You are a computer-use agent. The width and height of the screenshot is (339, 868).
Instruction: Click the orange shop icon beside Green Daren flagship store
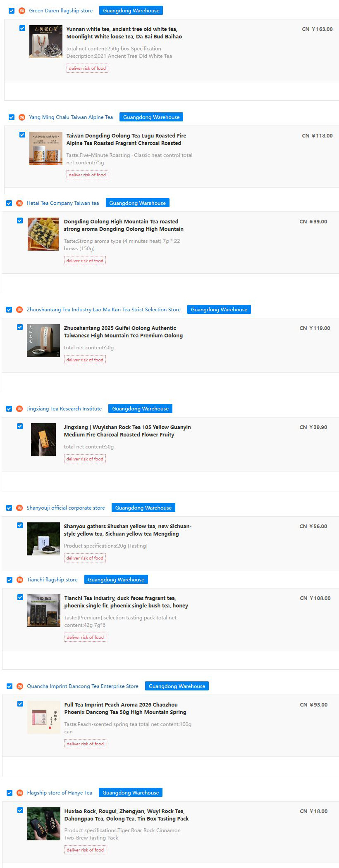click(x=22, y=11)
